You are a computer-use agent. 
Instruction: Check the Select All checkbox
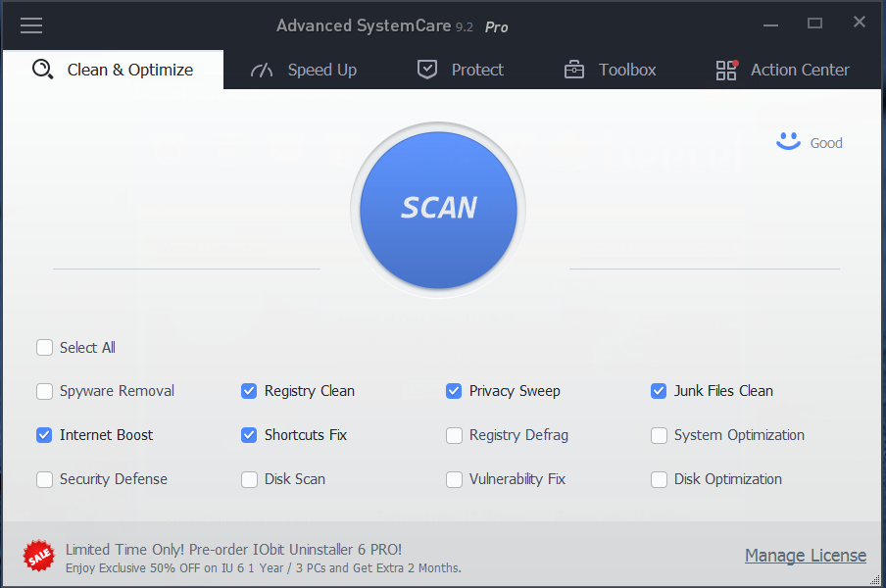(45, 347)
